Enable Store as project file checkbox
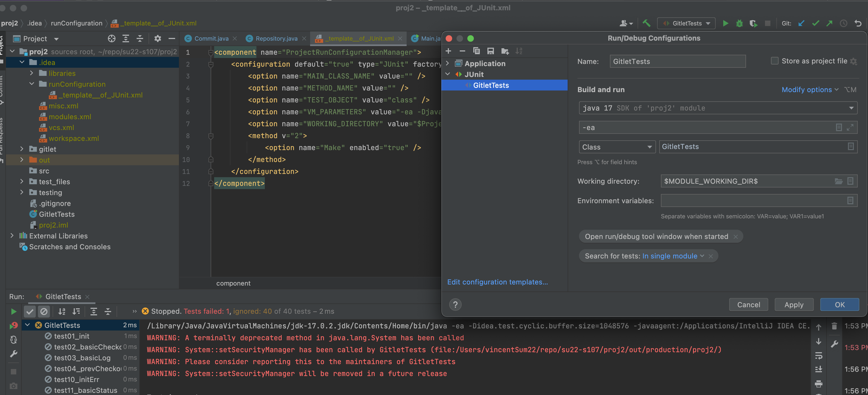This screenshot has height=395, width=868. tap(774, 61)
